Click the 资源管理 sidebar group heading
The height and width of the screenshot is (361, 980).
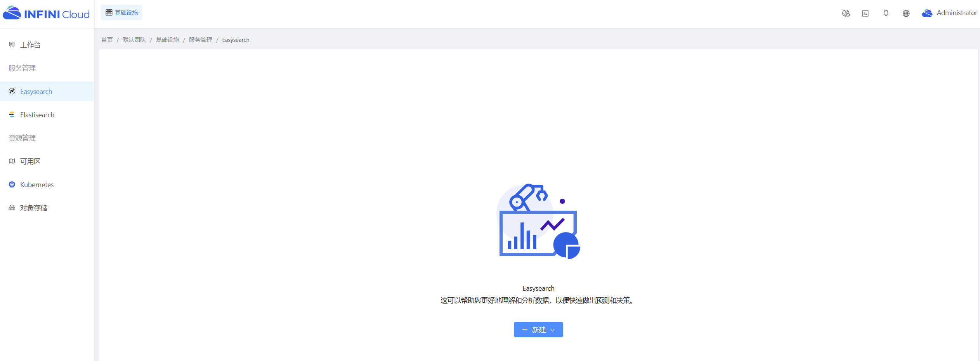[22, 138]
